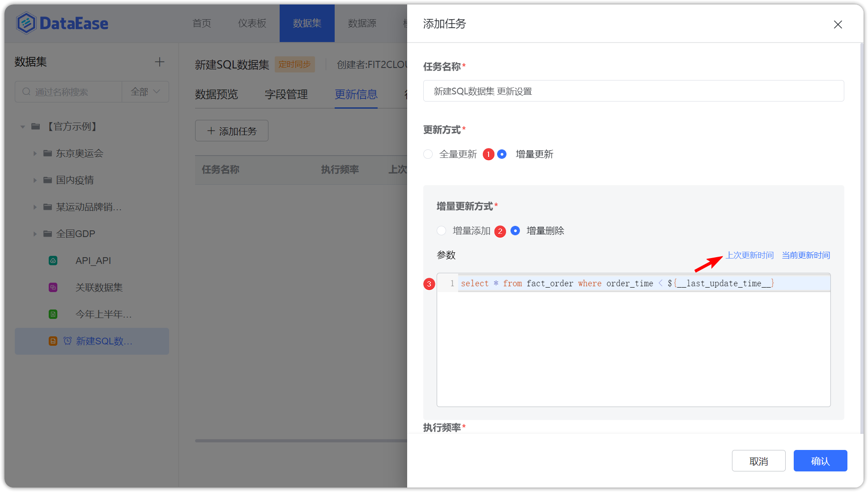The image size is (868, 492).
Task: Collapse the 【官方示例】 tree node
Action: pyautogui.click(x=23, y=127)
